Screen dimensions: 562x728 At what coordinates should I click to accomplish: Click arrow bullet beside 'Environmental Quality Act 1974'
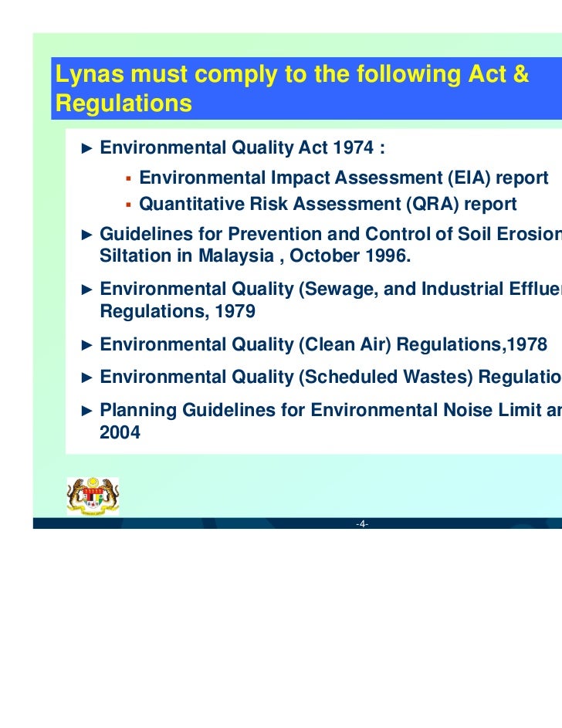click(86, 148)
